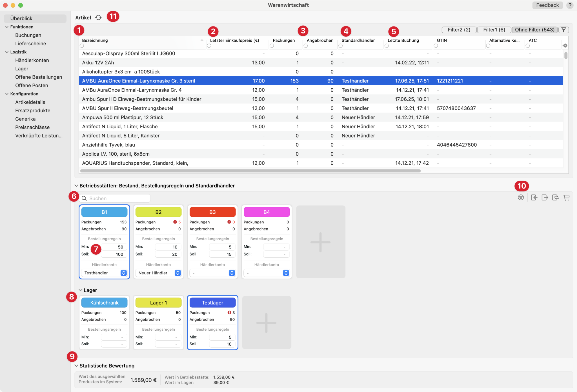Click the sort arrow in the Bezeichnung header
577x392 pixels.
coord(202,40)
